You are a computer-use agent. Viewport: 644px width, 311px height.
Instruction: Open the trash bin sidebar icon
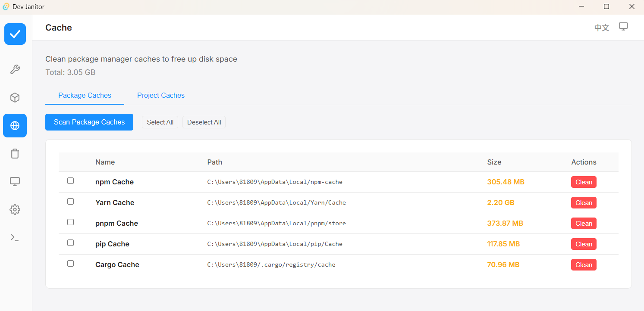15,154
